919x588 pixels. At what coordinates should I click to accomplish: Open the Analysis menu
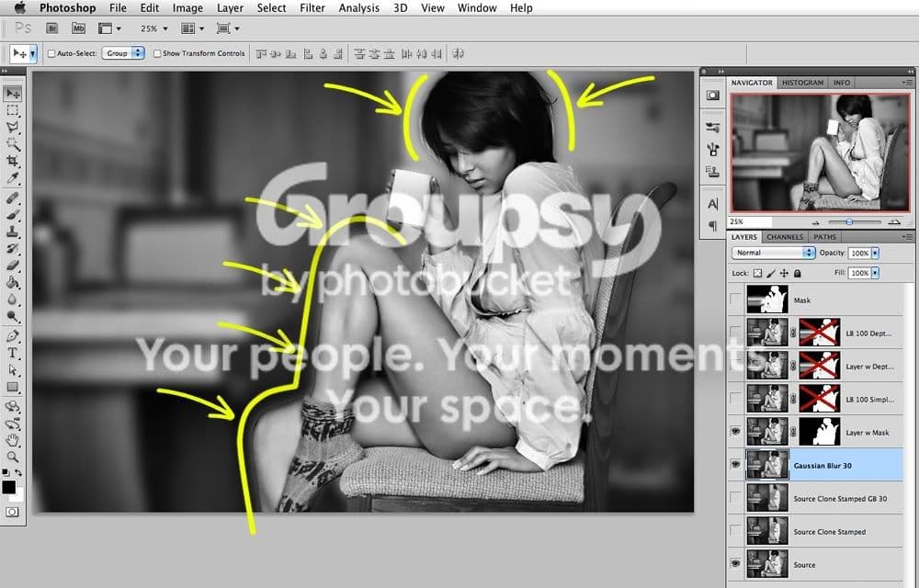pos(358,7)
